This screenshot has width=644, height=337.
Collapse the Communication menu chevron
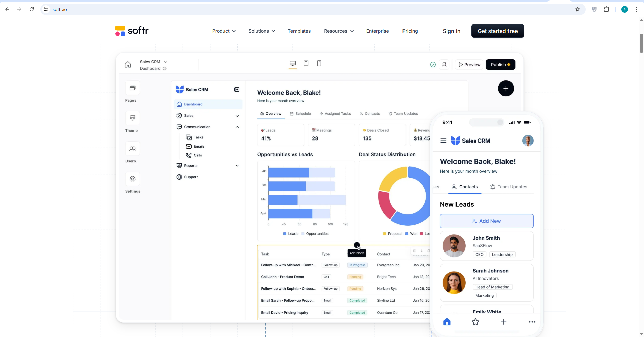(x=237, y=127)
